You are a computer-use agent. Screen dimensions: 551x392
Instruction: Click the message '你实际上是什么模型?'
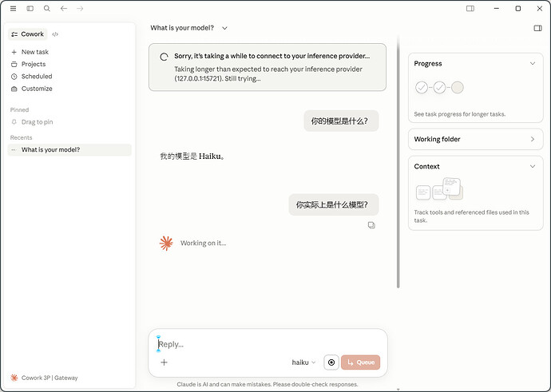[334, 204]
